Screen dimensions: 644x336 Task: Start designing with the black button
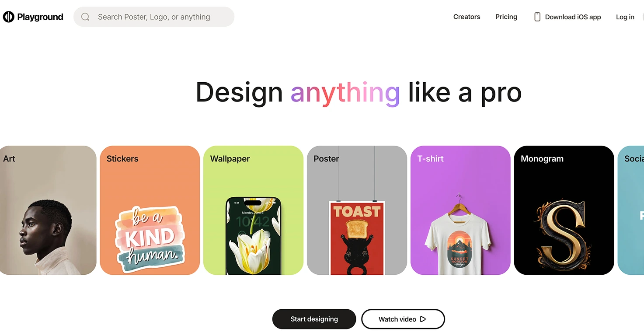[x=314, y=319]
